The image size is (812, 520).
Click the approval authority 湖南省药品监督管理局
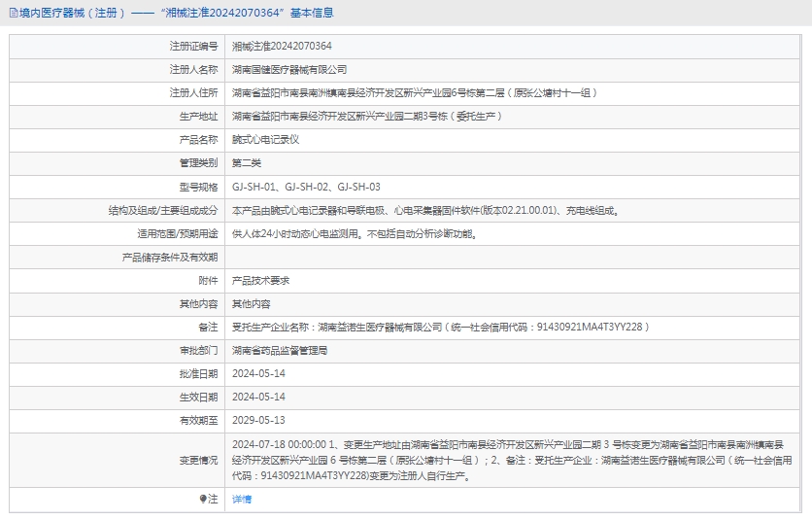click(280, 350)
